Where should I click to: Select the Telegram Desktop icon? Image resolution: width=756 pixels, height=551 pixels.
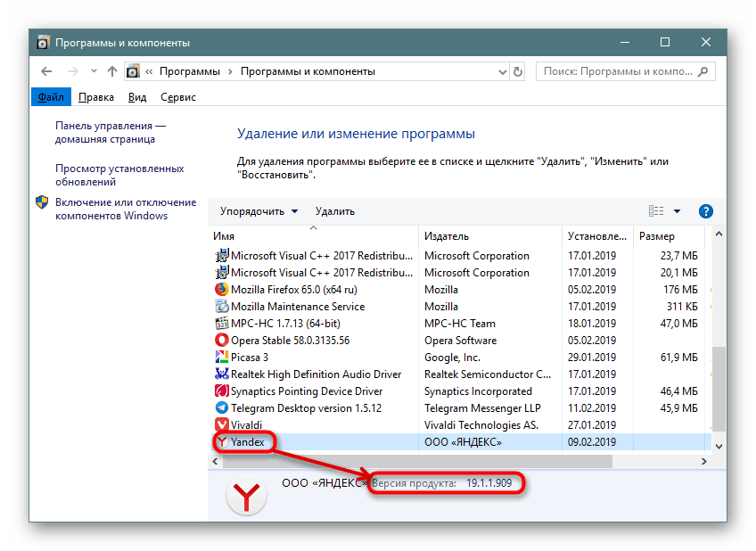221,407
